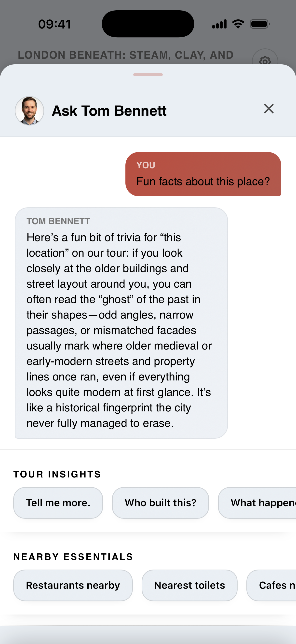Expand the tour title behind the sheet
This screenshot has height=644, width=296.
pyautogui.click(x=125, y=55)
